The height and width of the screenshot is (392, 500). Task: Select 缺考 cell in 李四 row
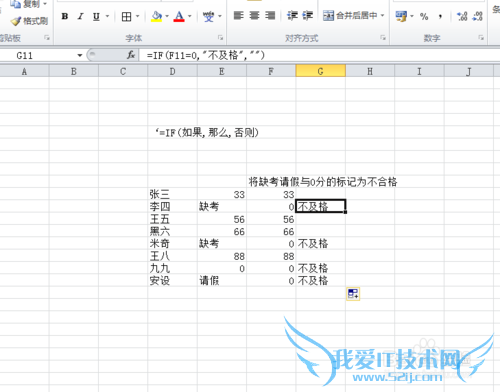222,207
